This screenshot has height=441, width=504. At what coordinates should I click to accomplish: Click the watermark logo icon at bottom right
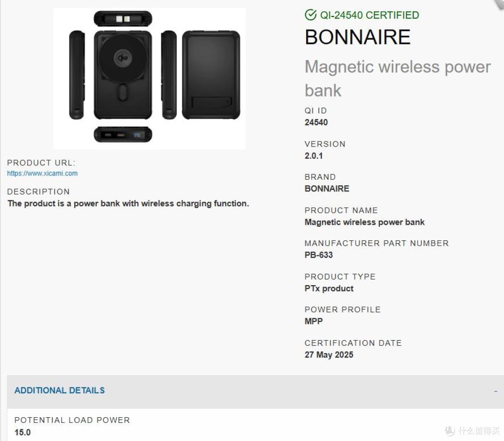click(x=450, y=431)
